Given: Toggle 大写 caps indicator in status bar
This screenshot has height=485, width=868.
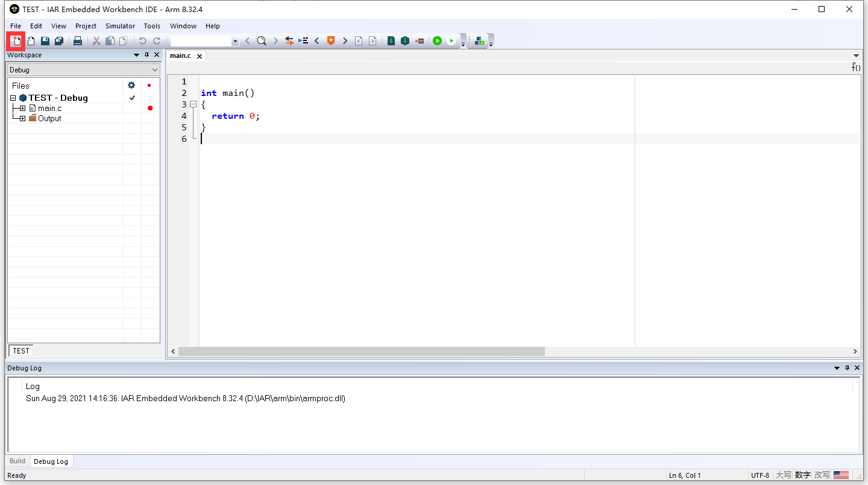Looking at the screenshot, I should [x=783, y=475].
